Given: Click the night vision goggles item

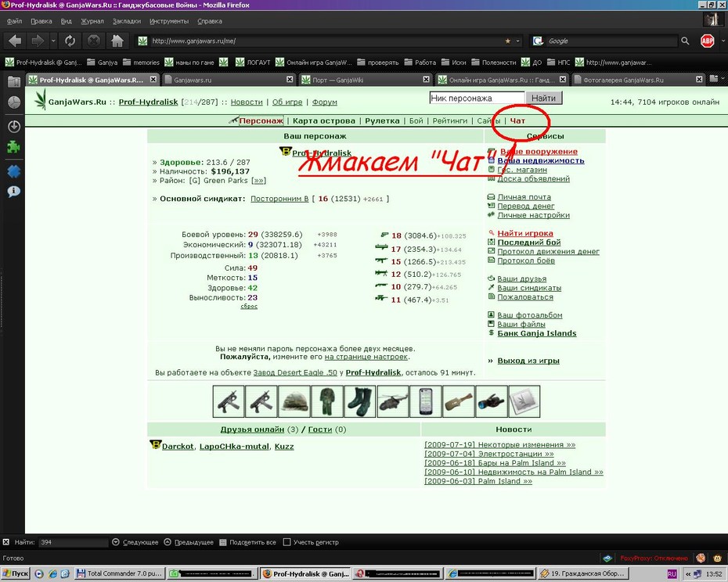Looking at the screenshot, I should (x=492, y=401).
